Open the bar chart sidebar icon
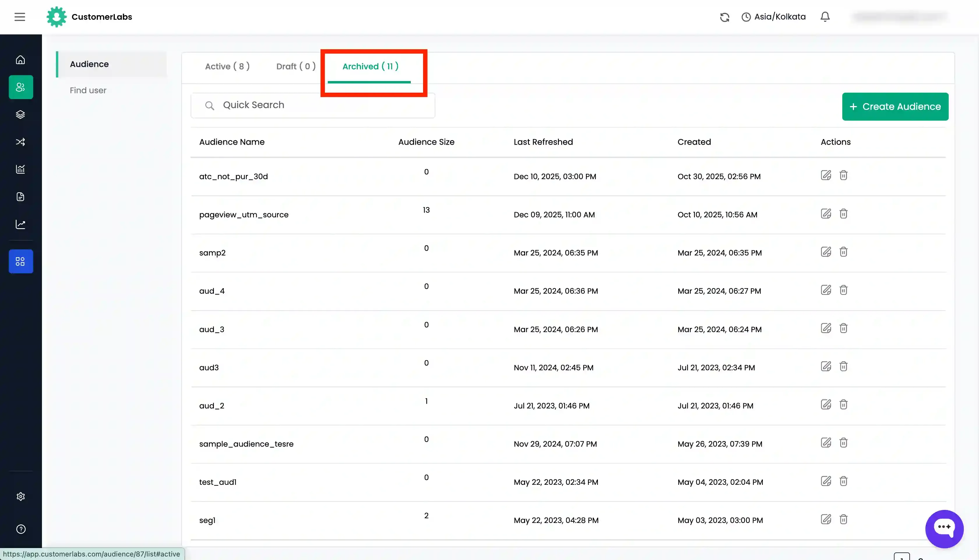The width and height of the screenshot is (979, 560). (x=20, y=169)
